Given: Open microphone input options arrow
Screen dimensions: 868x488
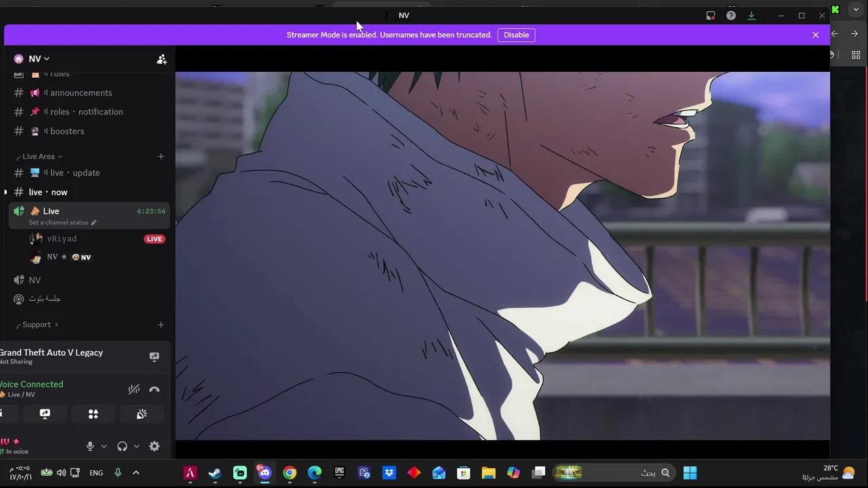Looking at the screenshot, I should 104,446.
